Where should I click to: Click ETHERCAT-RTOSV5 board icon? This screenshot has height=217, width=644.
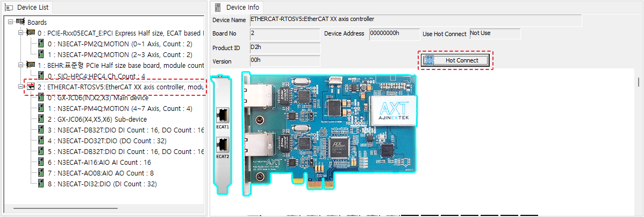(31, 87)
